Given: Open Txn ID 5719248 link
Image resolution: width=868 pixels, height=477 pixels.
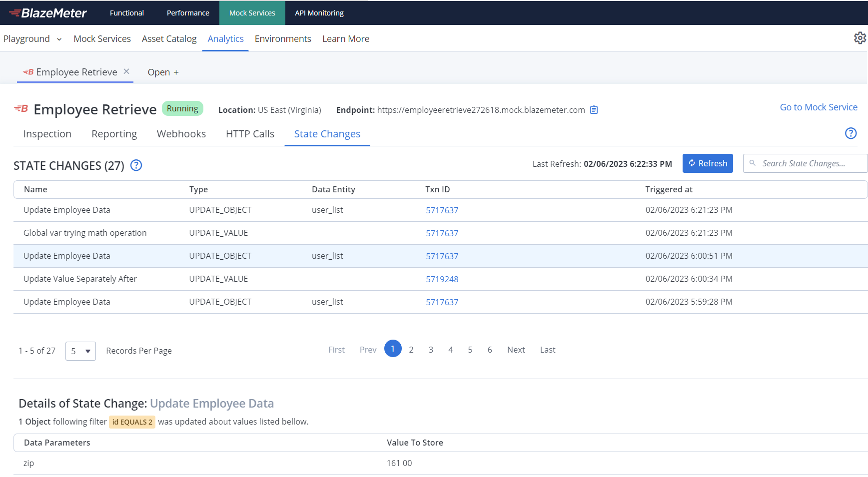Looking at the screenshot, I should [442, 279].
